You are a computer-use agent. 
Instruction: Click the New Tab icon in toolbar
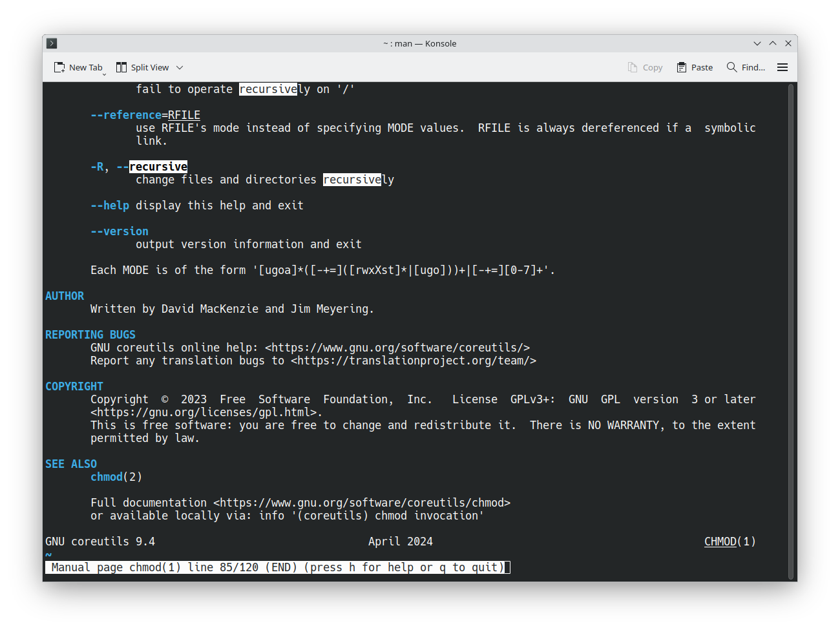coord(59,67)
